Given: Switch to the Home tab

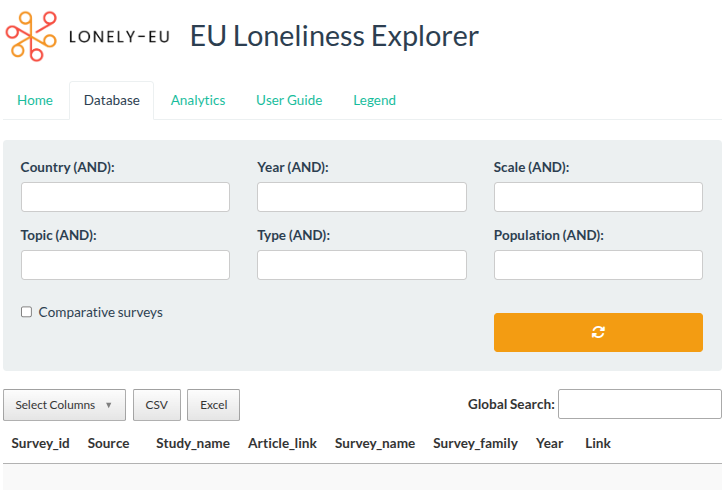Looking at the screenshot, I should tap(35, 100).
